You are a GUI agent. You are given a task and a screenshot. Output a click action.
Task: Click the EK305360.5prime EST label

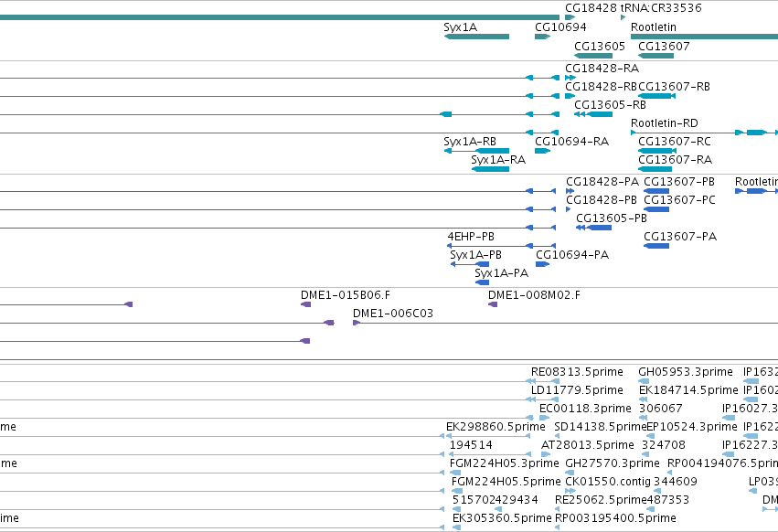pyautogui.click(x=502, y=519)
